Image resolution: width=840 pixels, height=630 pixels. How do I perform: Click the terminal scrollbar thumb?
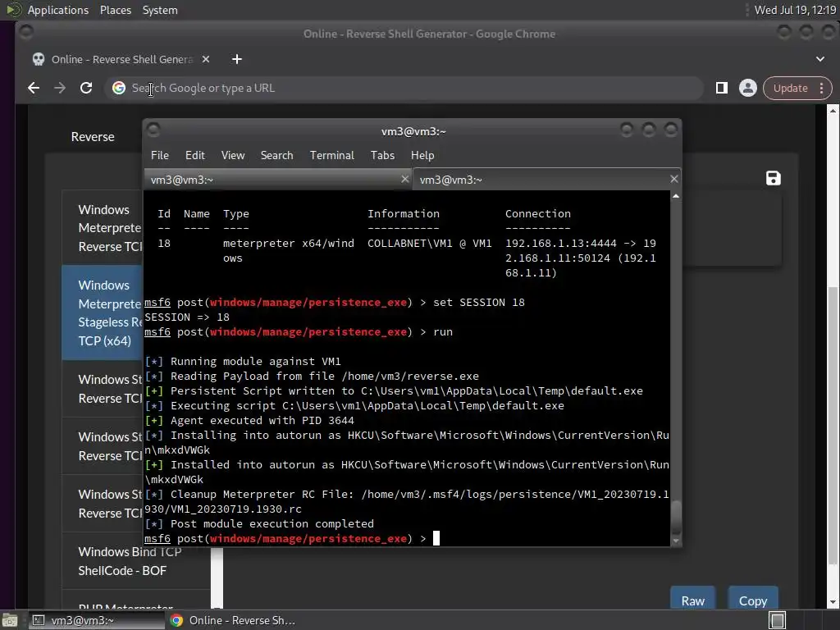(x=676, y=517)
